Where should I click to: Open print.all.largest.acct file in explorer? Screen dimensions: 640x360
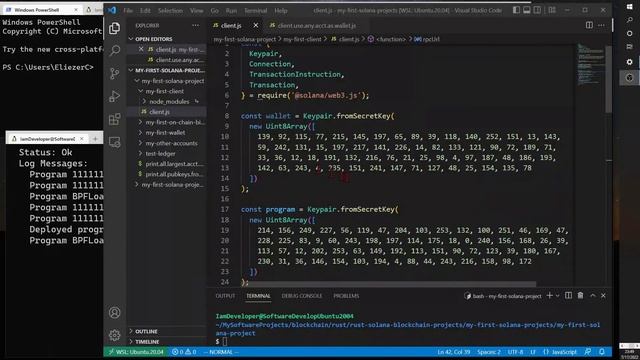167,164
